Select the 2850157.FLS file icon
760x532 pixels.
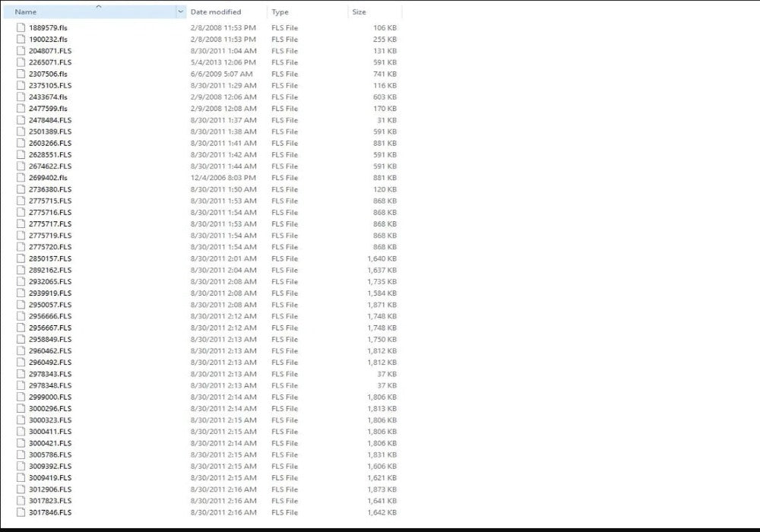21,258
